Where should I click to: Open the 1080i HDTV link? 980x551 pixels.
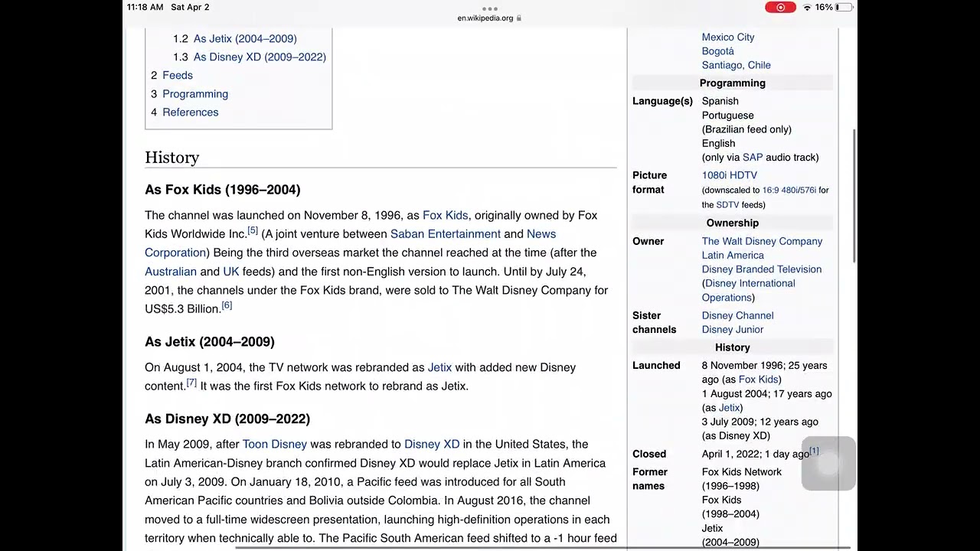730,175
